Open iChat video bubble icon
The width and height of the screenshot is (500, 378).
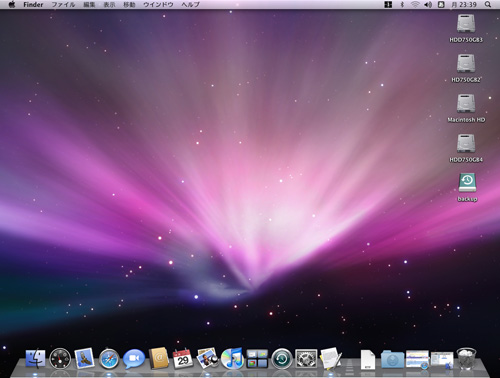tap(134, 359)
